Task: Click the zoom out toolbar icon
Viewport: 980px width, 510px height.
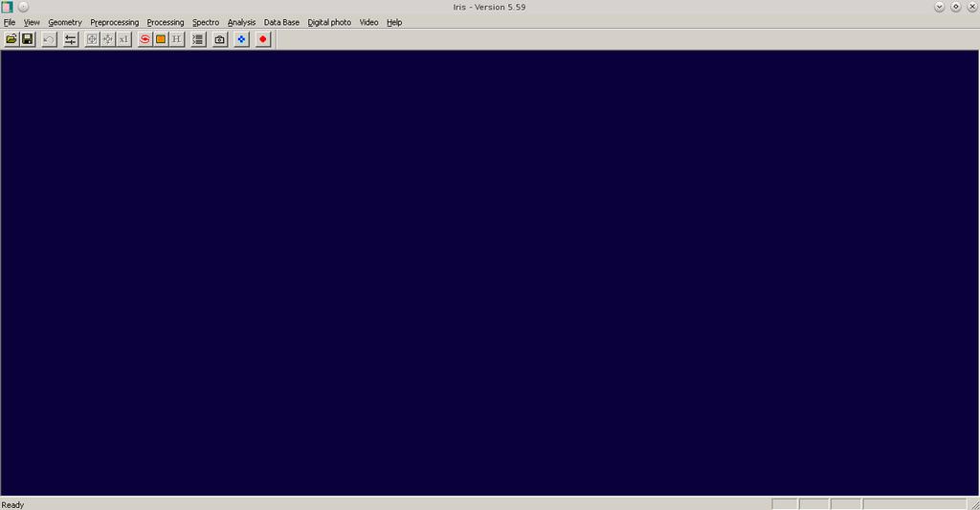Action: pos(107,39)
